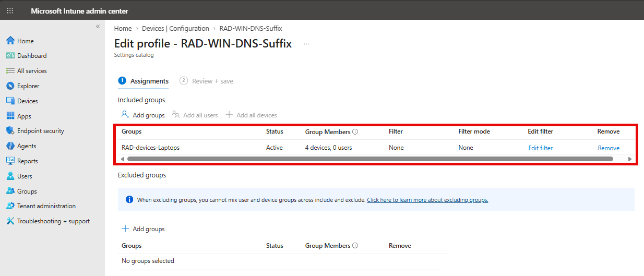Click the Endpoint security shield icon
Viewport: 644px width, 276px height.
tap(10, 131)
